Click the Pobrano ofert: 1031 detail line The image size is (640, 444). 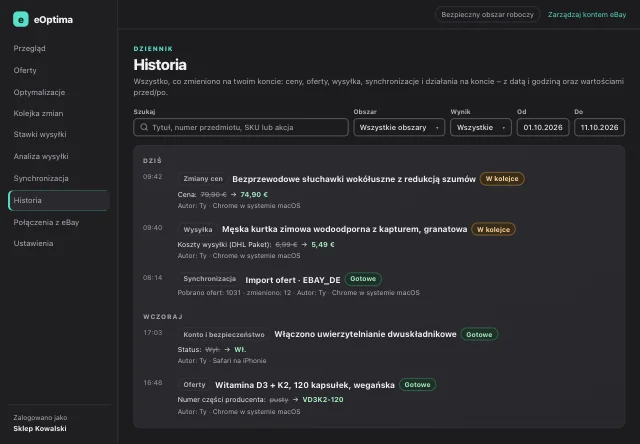[x=298, y=293]
